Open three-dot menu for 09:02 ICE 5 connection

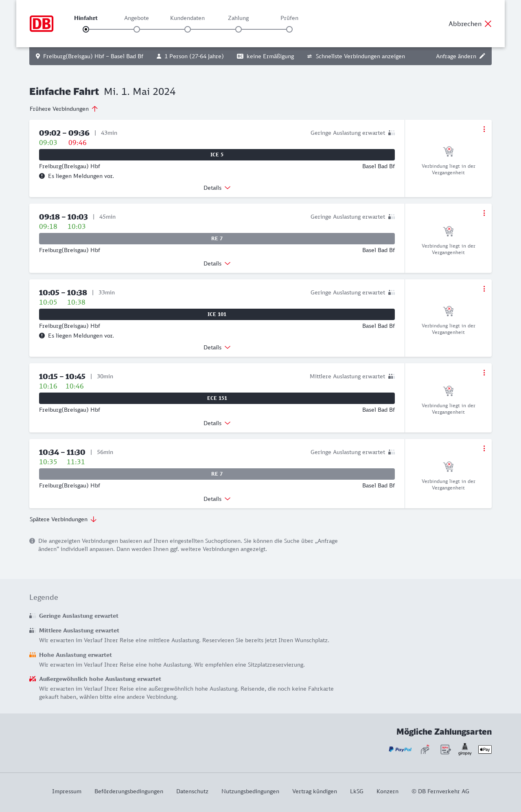[484, 129]
